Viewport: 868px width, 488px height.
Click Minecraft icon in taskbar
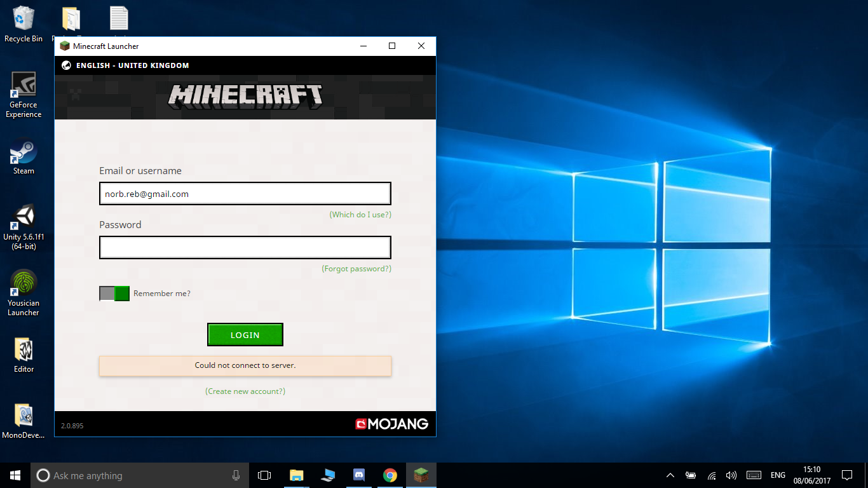tap(421, 475)
